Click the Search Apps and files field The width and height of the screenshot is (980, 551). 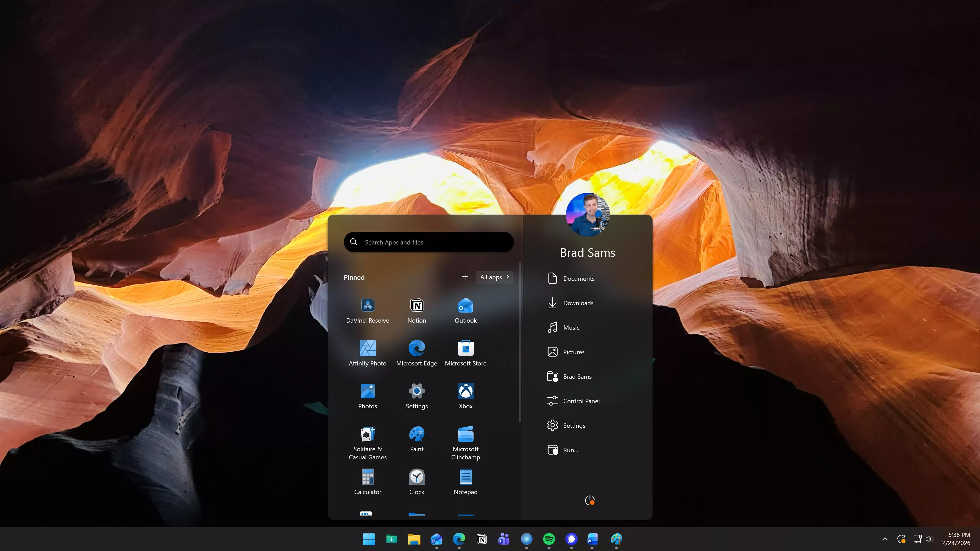click(x=428, y=242)
